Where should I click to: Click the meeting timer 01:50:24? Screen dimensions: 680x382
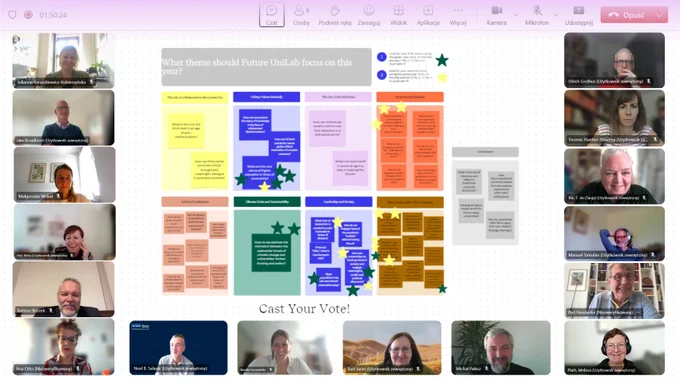[53, 15]
